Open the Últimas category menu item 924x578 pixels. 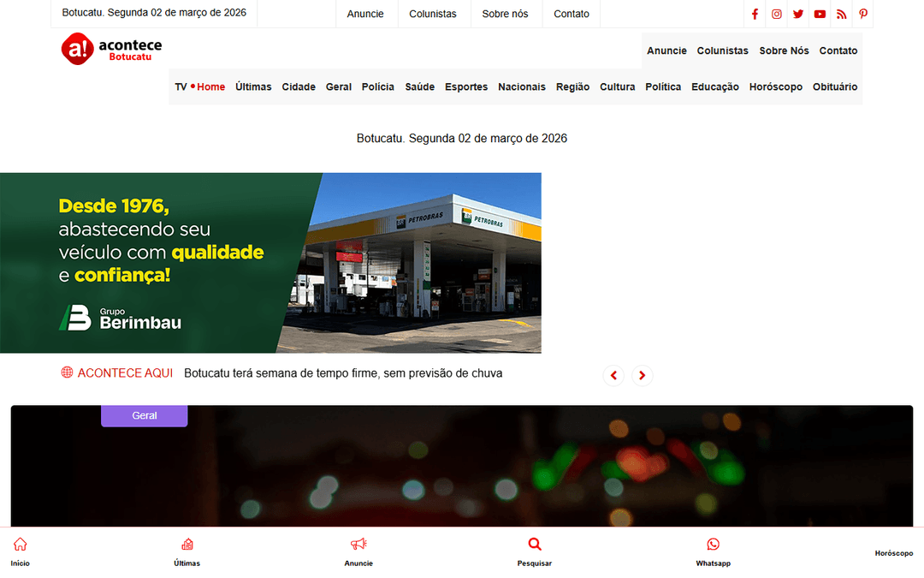point(253,86)
